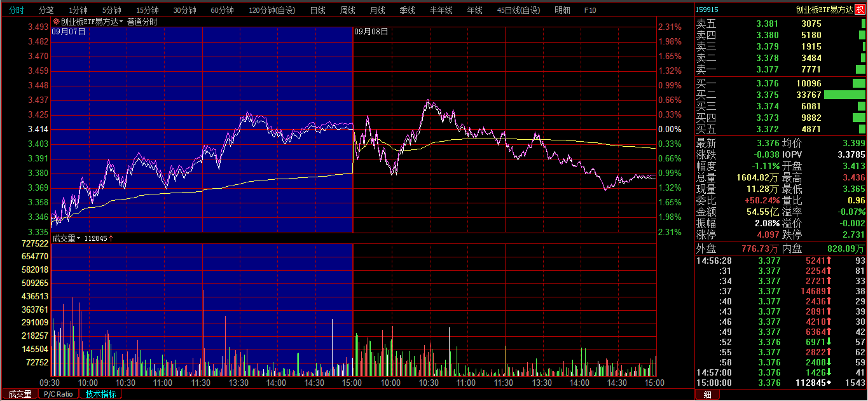
Task: Select the 成交量 bottom tab
Action: (x=20, y=394)
